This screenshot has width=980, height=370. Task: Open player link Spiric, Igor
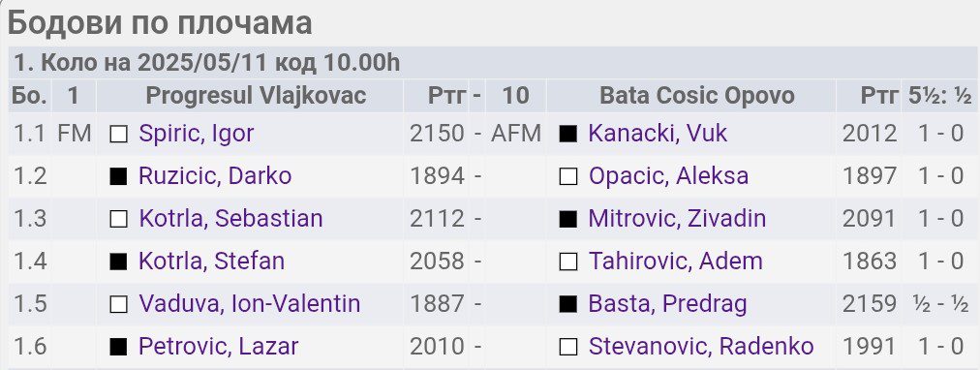197,134
